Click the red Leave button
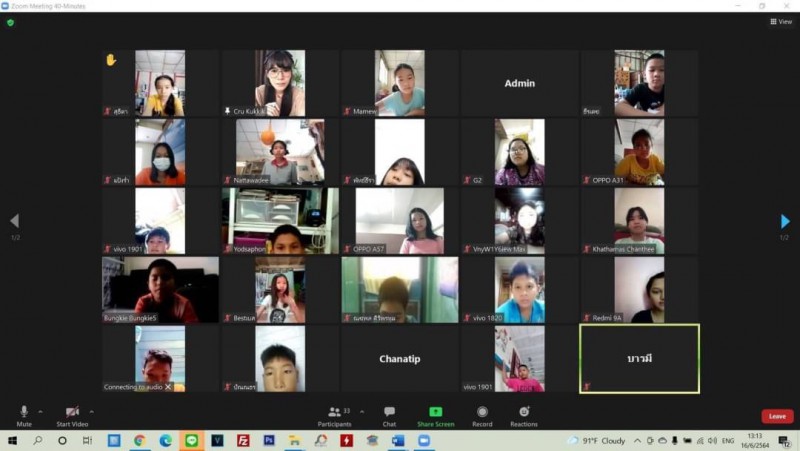 [776, 416]
